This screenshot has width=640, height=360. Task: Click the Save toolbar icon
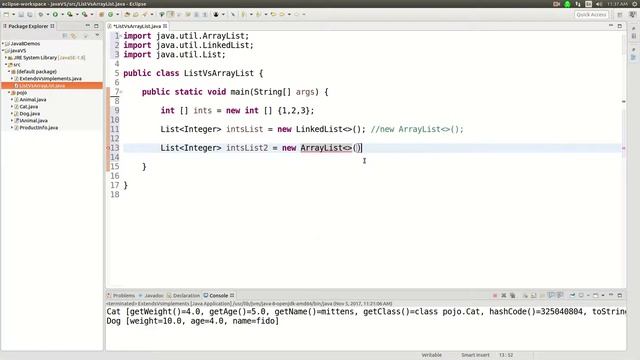coord(21,14)
